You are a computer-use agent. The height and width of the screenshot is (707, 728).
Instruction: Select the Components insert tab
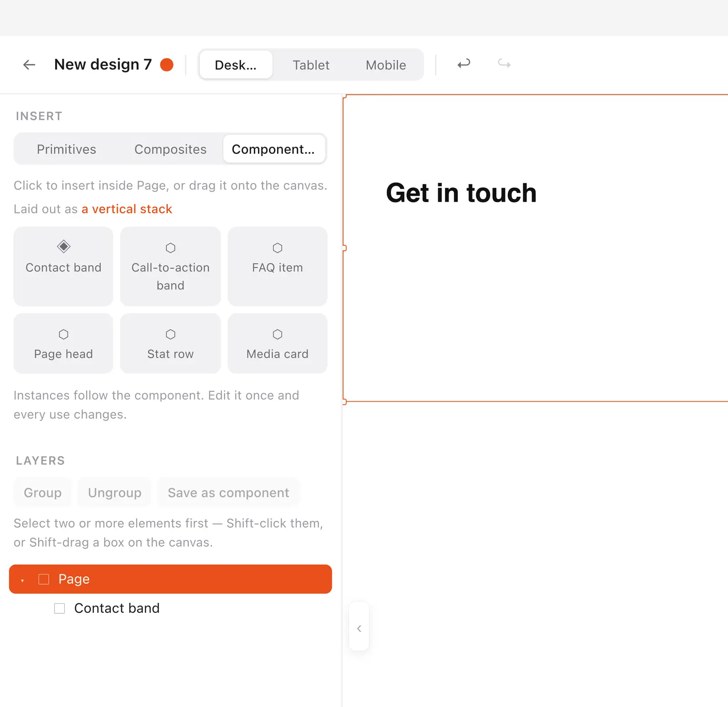point(273,149)
